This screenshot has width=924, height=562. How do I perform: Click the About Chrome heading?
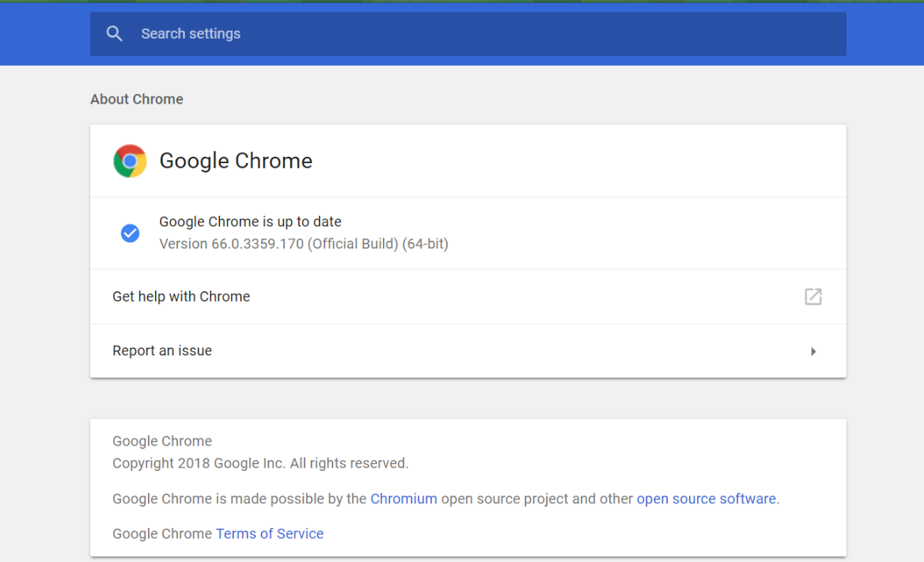click(137, 99)
